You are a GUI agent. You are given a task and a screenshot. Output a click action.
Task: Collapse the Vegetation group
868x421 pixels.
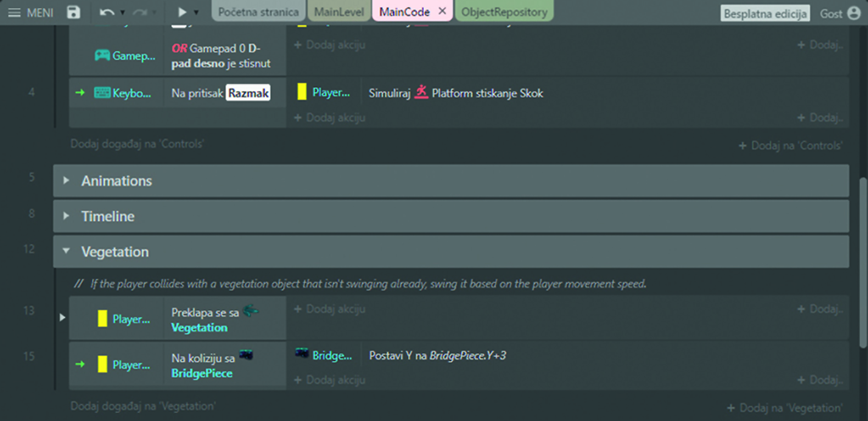[66, 251]
